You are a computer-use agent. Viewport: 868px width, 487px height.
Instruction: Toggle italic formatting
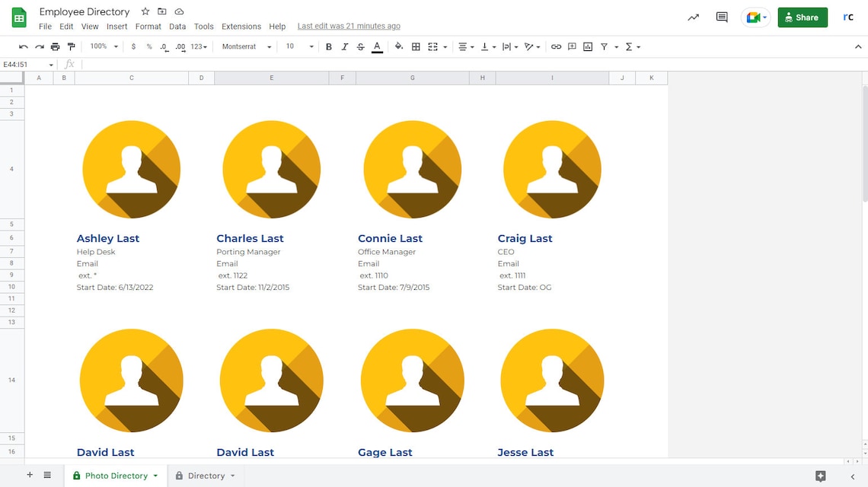tap(344, 47)
